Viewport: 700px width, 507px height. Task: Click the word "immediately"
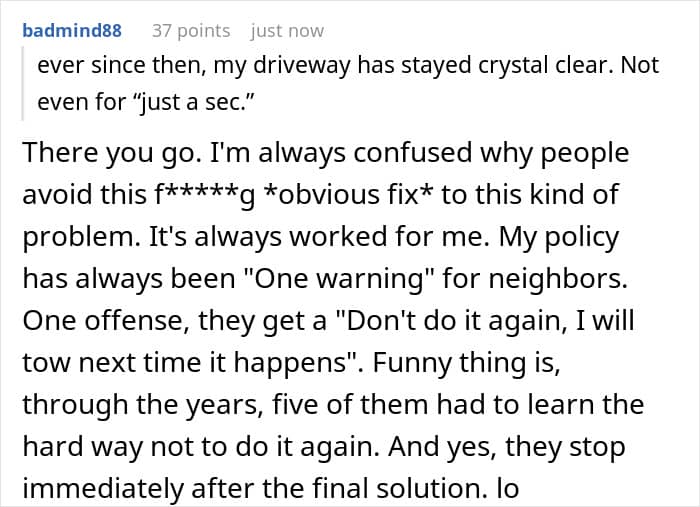pyautogui.click(x=111, y=489)
